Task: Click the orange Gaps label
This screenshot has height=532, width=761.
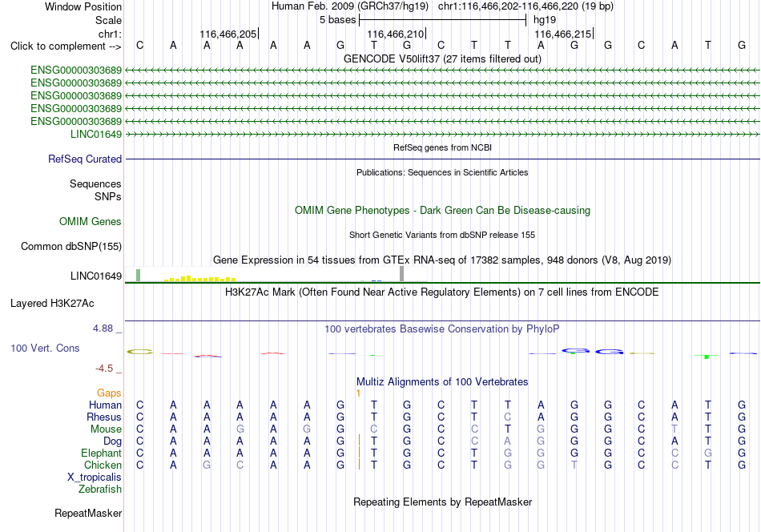Action: click(x=109, y=393)
